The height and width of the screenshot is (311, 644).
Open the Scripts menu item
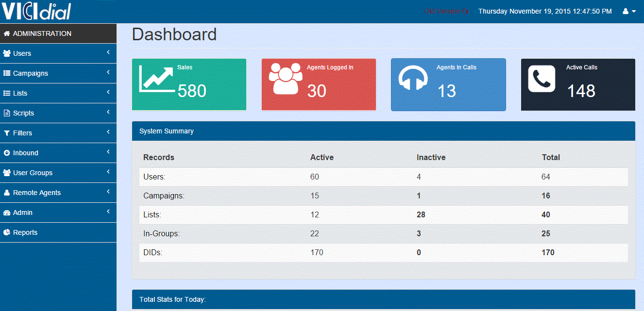pos(23,113)
